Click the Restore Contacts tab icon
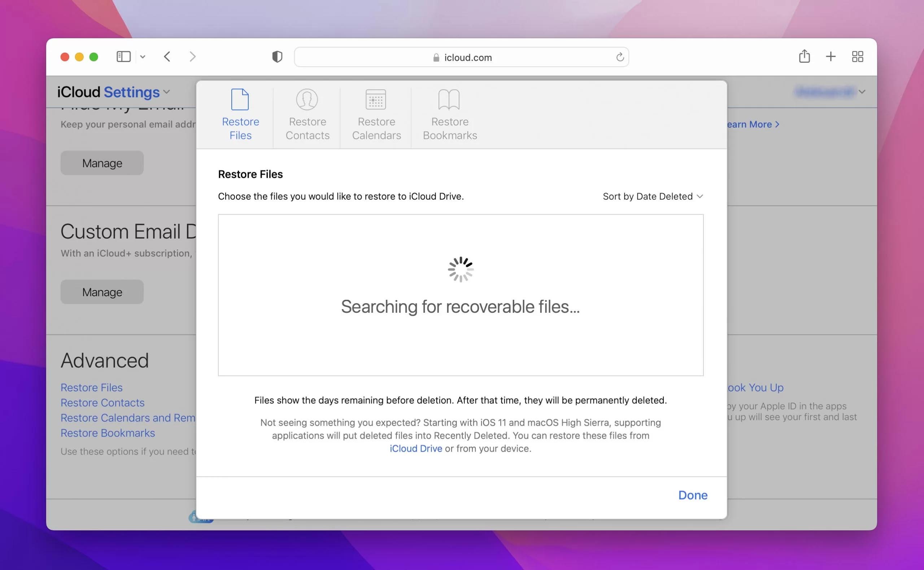924x570 pixels. pyautogui.click(x=307, y=99)
